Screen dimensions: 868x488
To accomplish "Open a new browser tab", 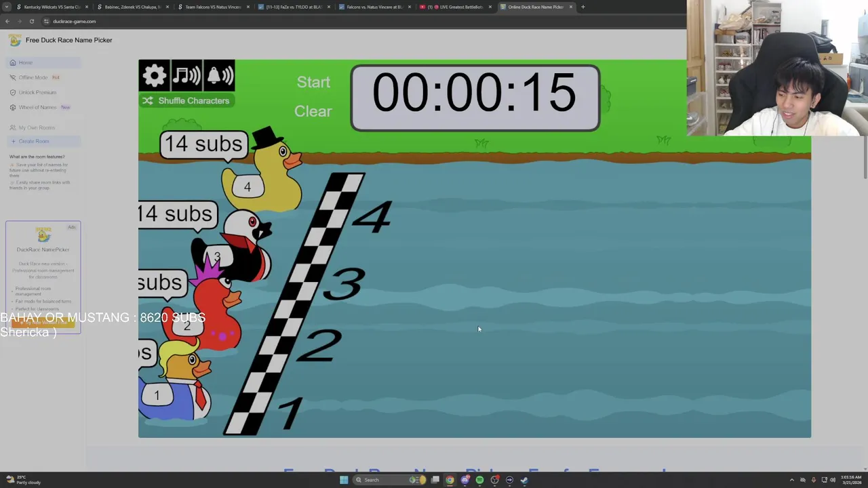I will click(x=583, y=7).
